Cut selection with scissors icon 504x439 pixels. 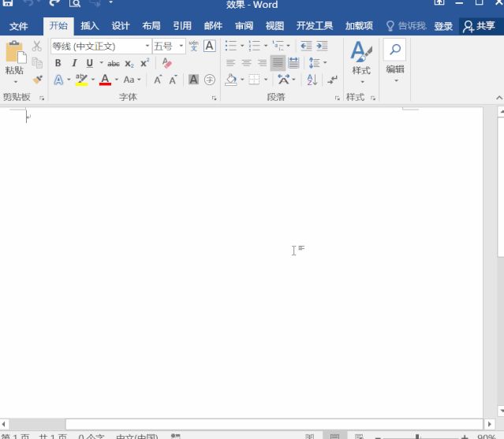click(37, 47)
